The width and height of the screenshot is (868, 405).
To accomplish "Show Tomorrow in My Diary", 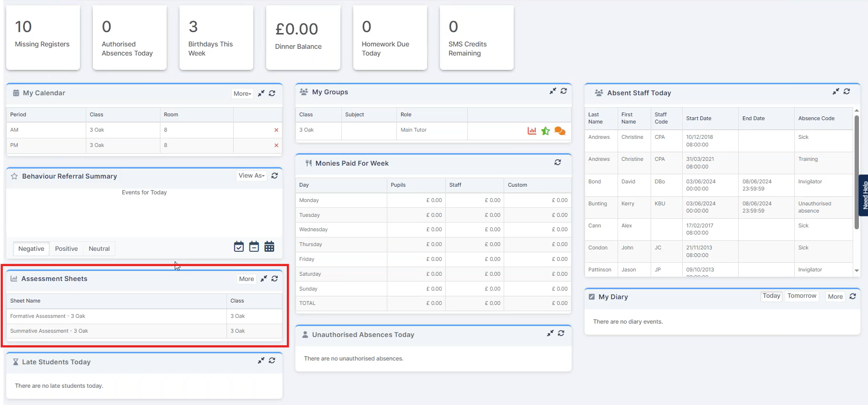I will [x=801, y=296].
